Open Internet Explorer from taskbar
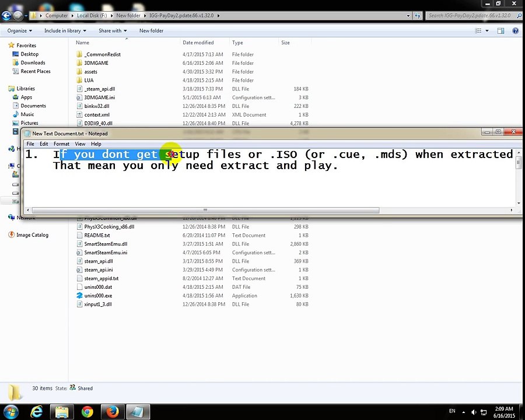 coord(37,412)
